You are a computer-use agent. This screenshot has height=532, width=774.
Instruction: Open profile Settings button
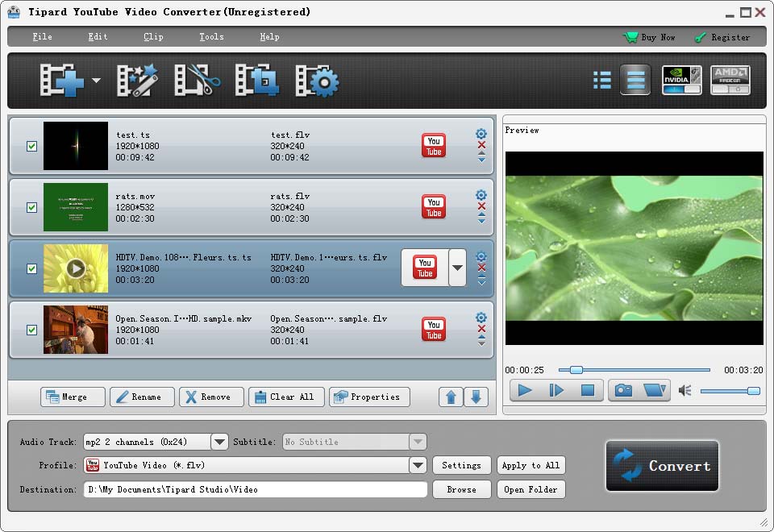coord(461,465)
